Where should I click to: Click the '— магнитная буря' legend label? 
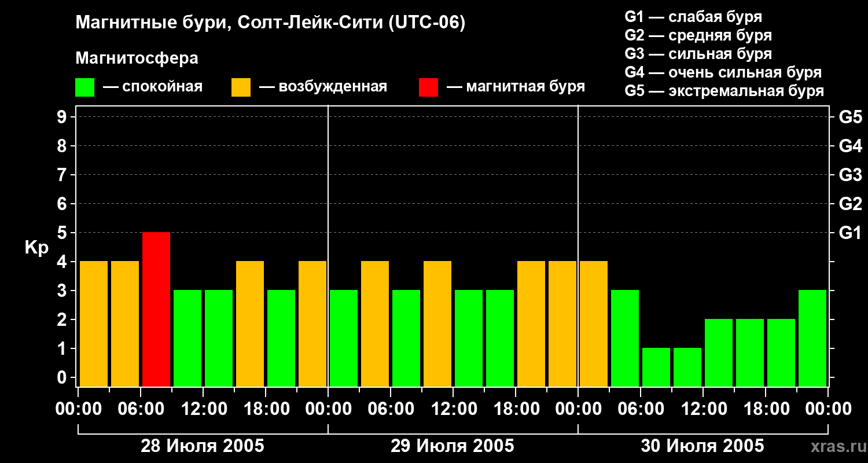click(516, 87)
